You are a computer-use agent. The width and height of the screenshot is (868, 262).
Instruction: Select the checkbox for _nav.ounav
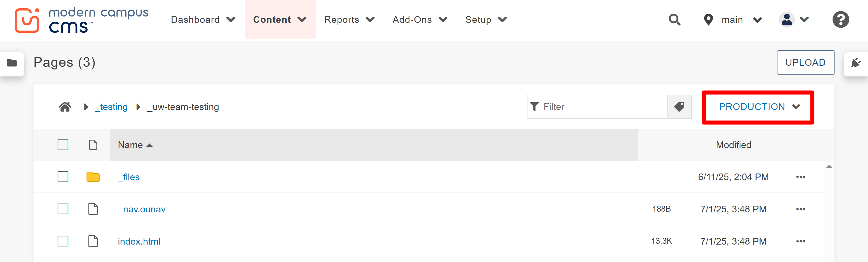coord(63,209)
